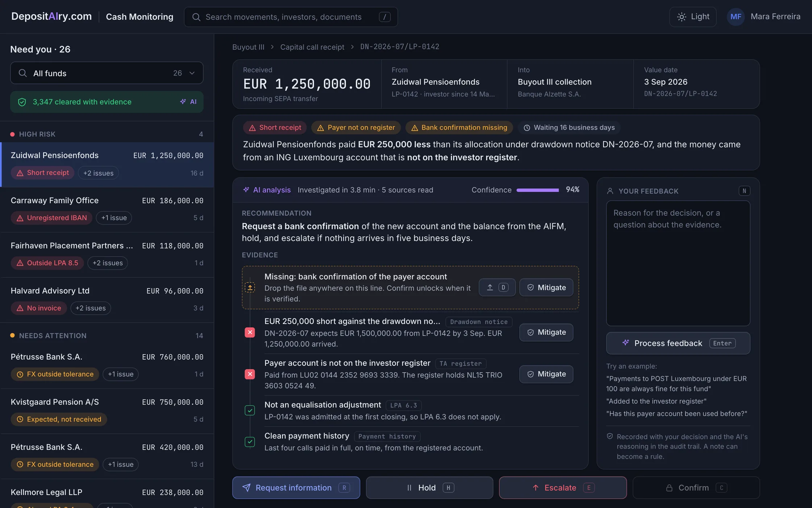Click Process feedback button
The height and width of the screenshot is (508, 812).
point(678,343)
